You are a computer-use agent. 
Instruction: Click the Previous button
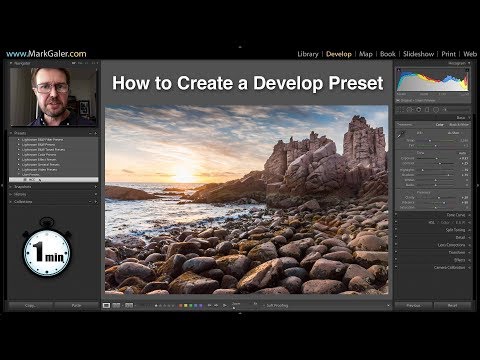tap(414, 305)
